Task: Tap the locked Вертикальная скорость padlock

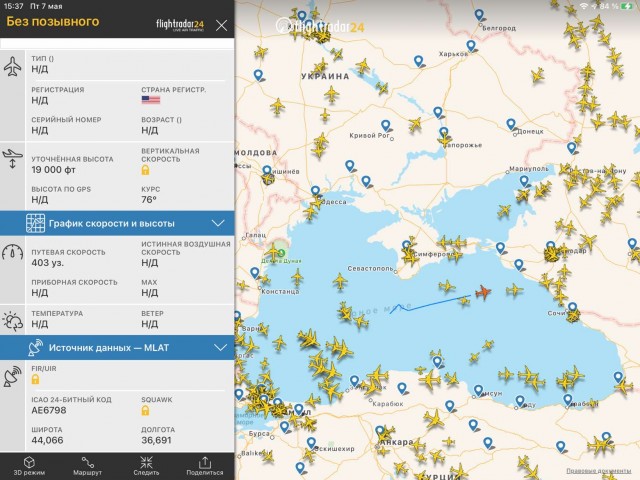Action: [145, 170]
